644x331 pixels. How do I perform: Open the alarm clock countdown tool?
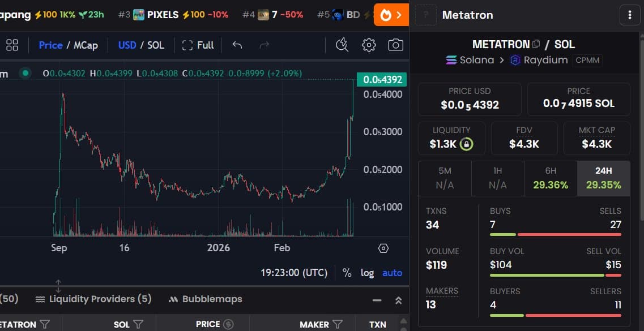click(x=342, y=45)
